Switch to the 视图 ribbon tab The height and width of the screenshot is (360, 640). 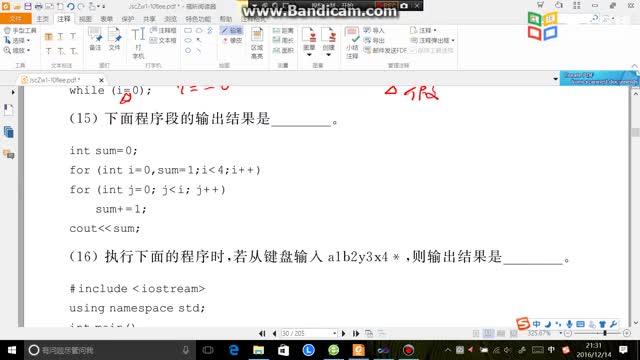click(85, 19)
